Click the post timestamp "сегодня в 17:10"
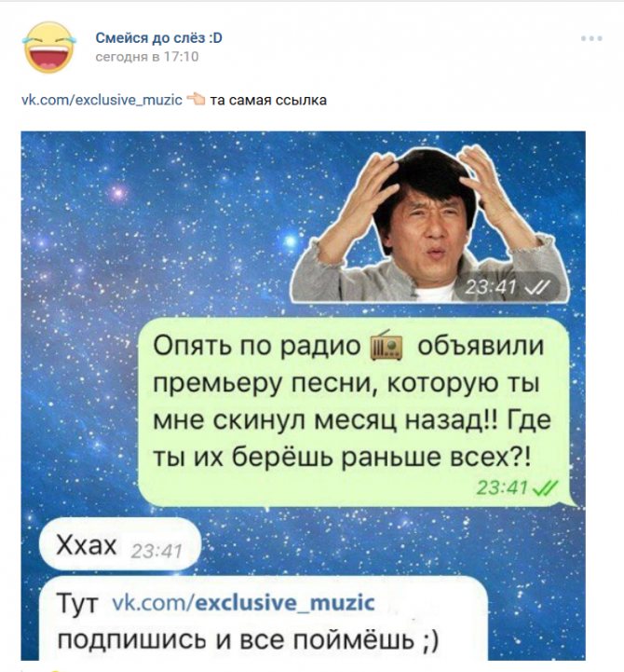Screen dimensions: 624x672 click(147, 57)
